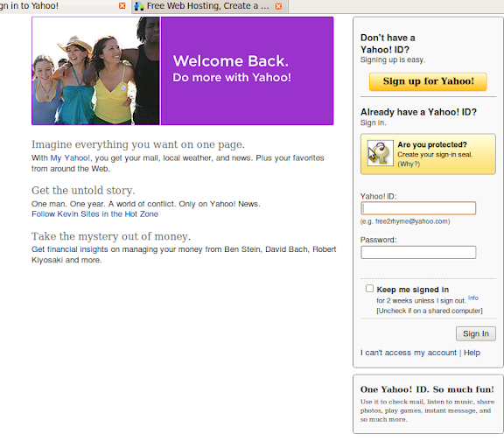Open Follow Kevin Sites in the Hot Zone
Screen dimensions: 504x441
94,214
